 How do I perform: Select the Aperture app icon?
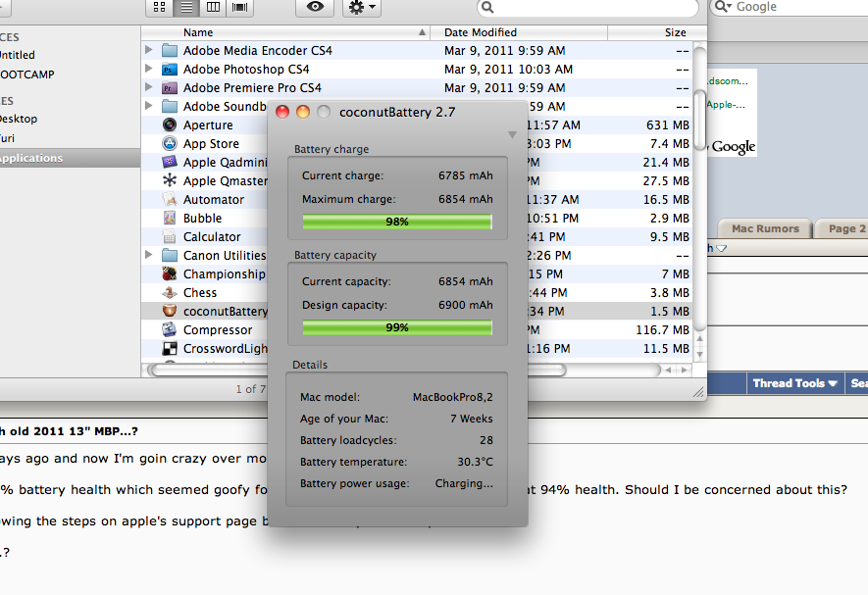tap(170, 124)
